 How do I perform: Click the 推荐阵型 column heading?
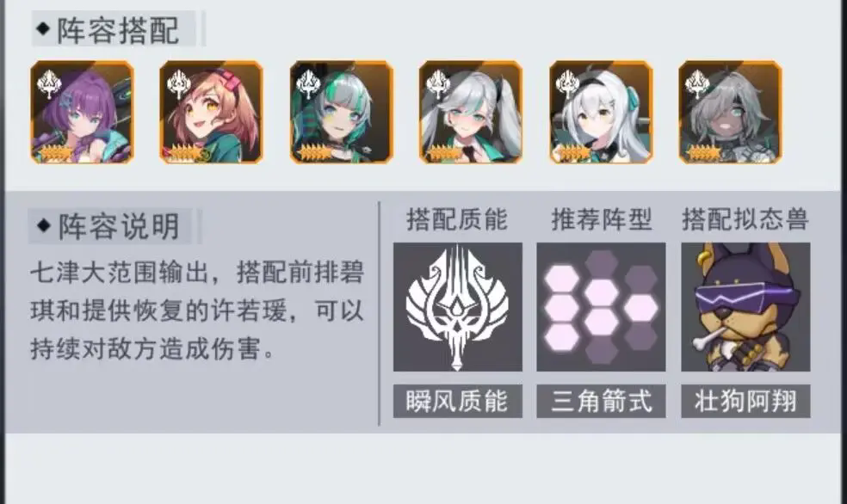(x=601, y=219)
